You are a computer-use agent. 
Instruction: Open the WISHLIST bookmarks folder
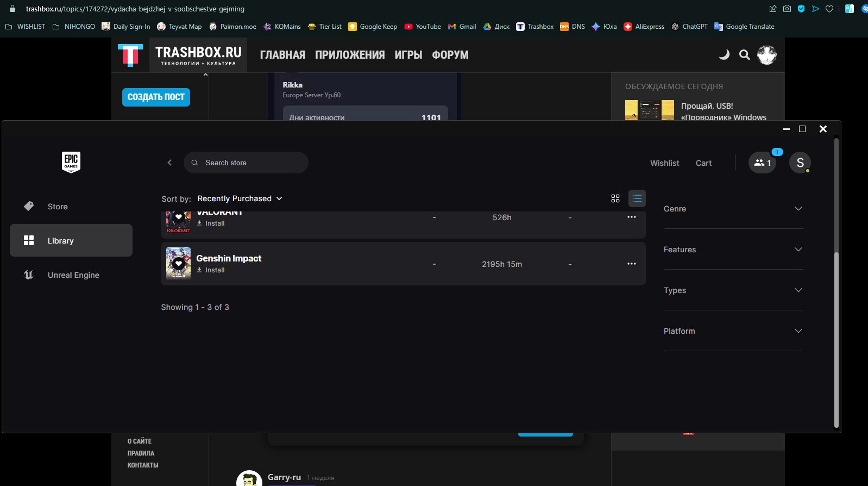pyautogui.click(x=25, y=27)
